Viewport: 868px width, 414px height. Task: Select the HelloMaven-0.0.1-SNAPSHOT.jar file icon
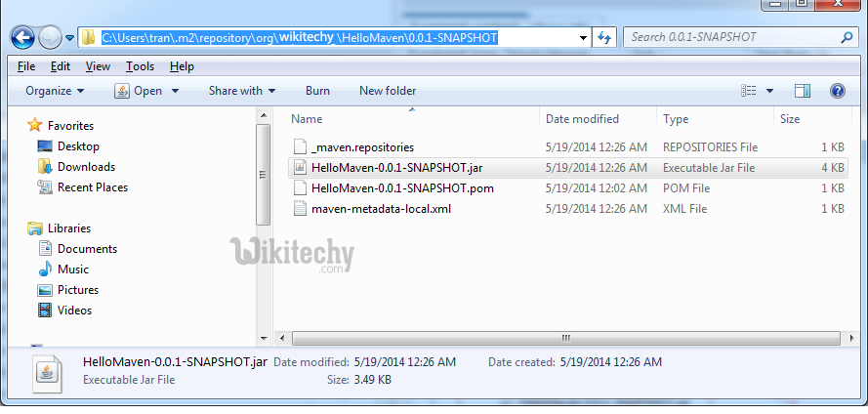(300, 168)
